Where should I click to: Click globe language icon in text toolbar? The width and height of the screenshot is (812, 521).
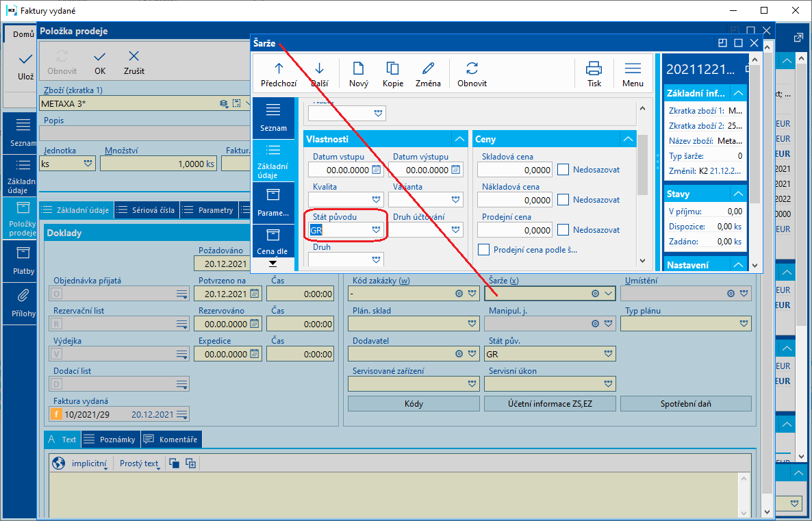click(58, 463)
